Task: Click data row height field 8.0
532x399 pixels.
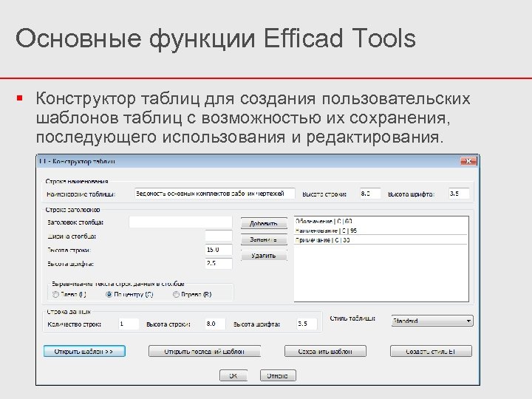Action: pyautogui.click(x=215, y=324)
